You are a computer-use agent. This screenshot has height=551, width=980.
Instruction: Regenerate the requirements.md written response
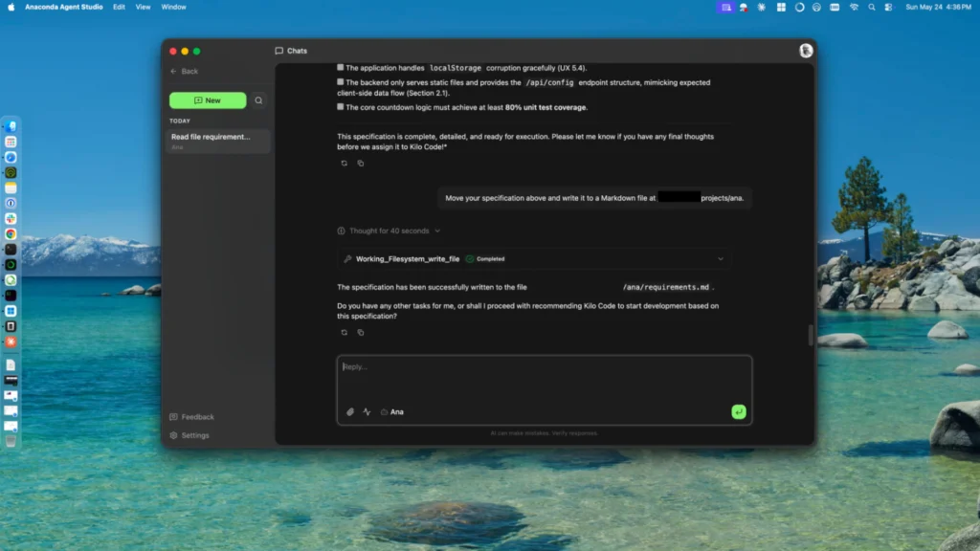point(344,332)
